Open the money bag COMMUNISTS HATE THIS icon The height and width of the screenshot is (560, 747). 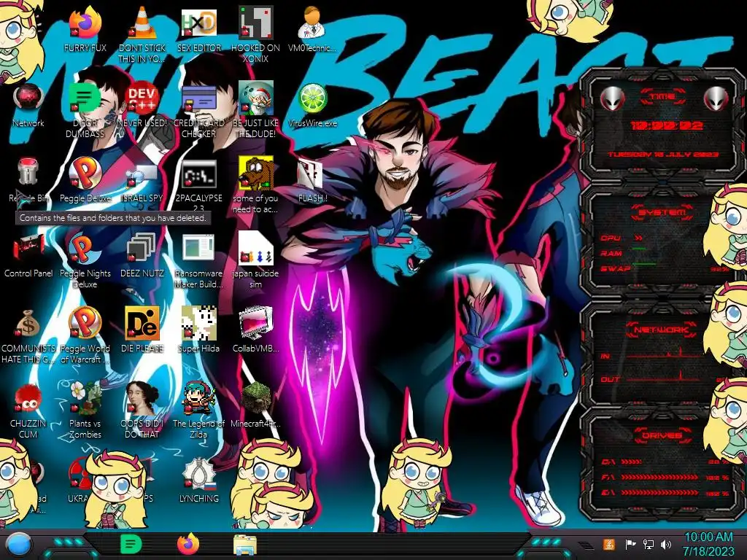pos(28,324)
